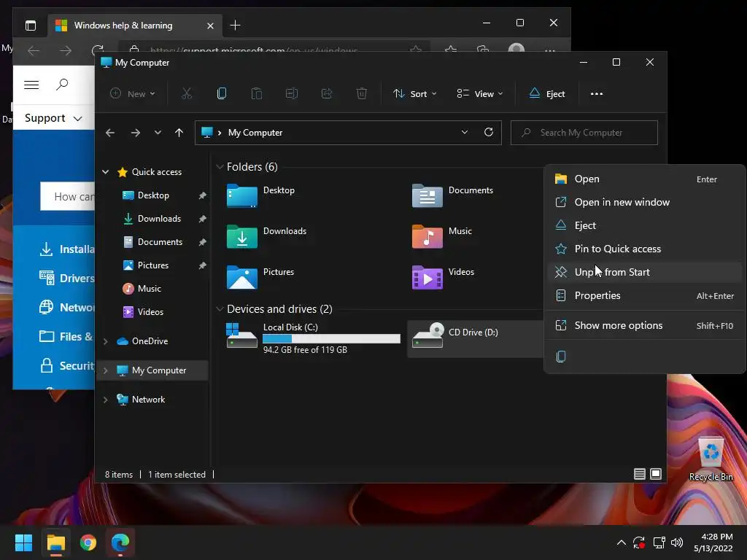
Task: Click the Share icon in toolbar
Action: [x=327, y=93]
